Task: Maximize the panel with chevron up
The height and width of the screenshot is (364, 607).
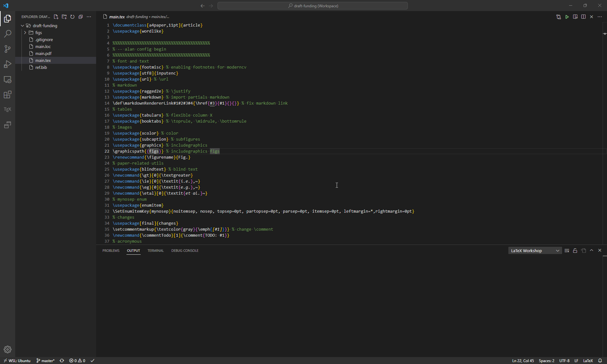Action: (592, 251)
